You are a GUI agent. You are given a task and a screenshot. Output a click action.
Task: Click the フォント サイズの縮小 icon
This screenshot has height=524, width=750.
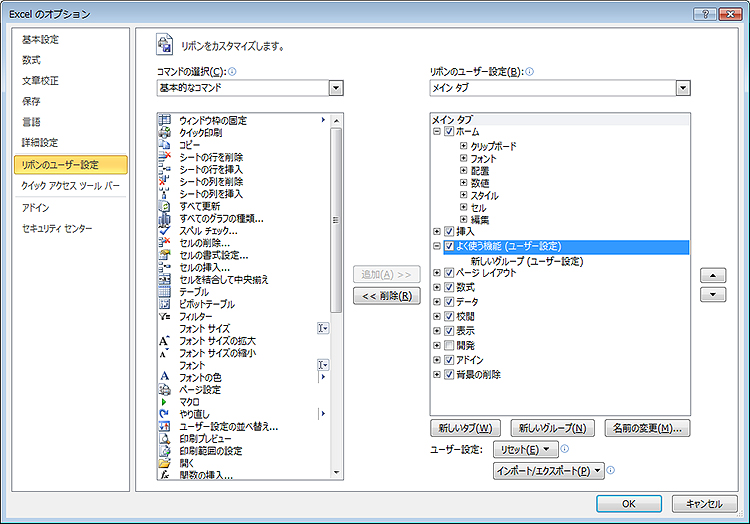click(x=165, y=353)
